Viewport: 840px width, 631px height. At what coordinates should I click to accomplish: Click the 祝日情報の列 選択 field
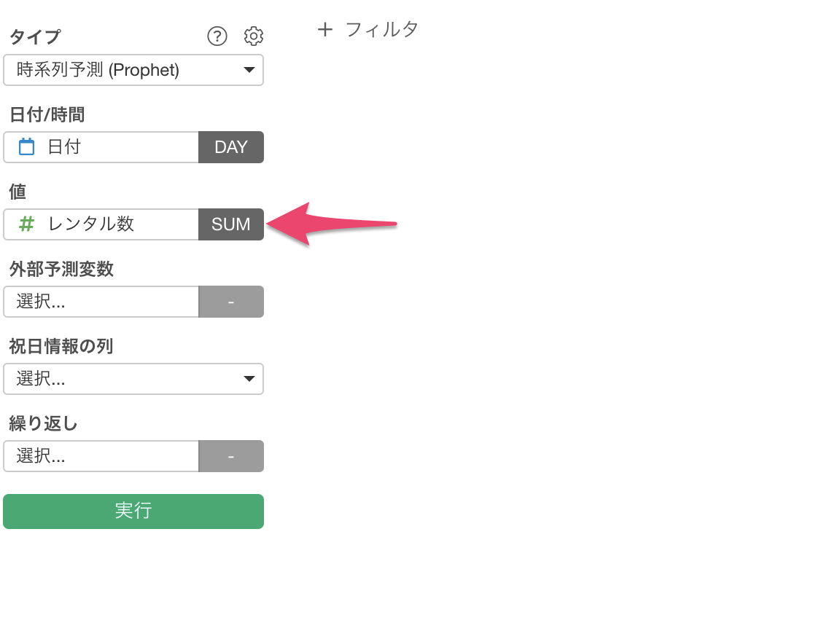pos(133,379)
